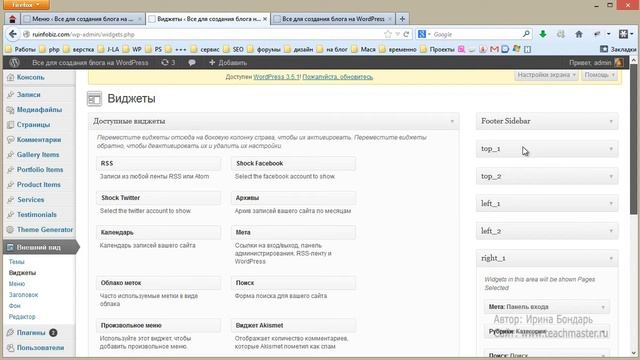The width and height of the screenshot is (640, 360).
Task: Open Testimonials menu item
Action: [36, 214]
